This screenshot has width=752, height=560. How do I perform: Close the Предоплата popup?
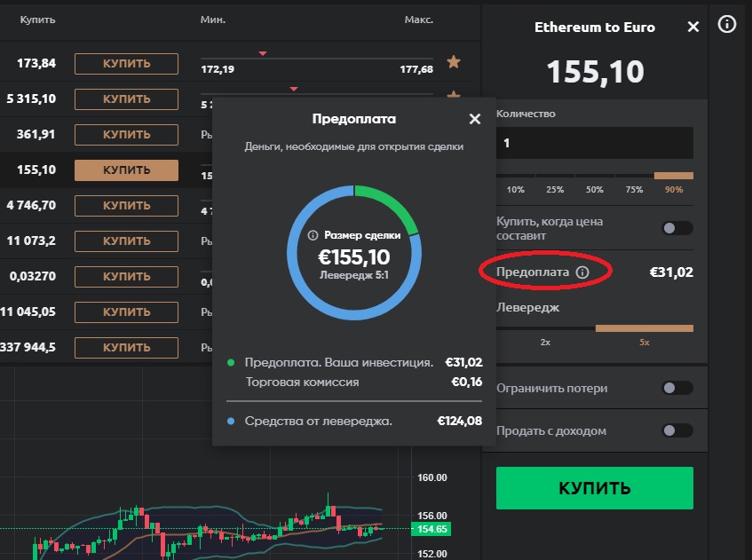[475, 119]
